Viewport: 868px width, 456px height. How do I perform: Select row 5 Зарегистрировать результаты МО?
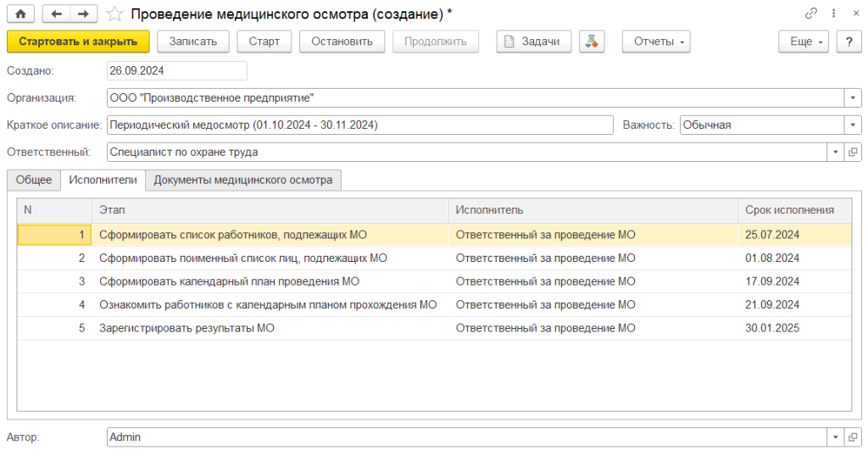[x=186, y=328]
